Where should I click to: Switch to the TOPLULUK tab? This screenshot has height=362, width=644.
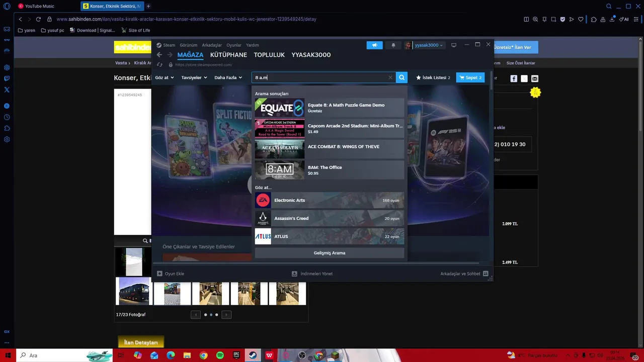coord(269,55)
